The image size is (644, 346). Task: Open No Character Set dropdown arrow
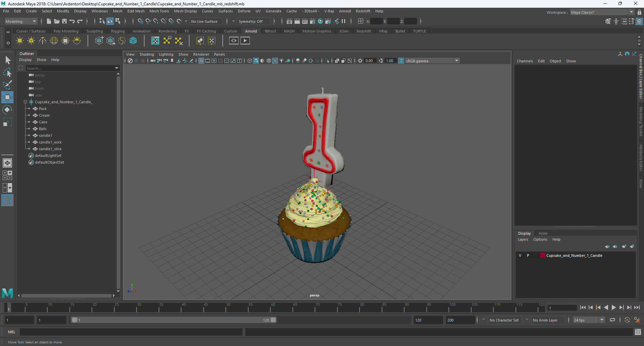484,320
